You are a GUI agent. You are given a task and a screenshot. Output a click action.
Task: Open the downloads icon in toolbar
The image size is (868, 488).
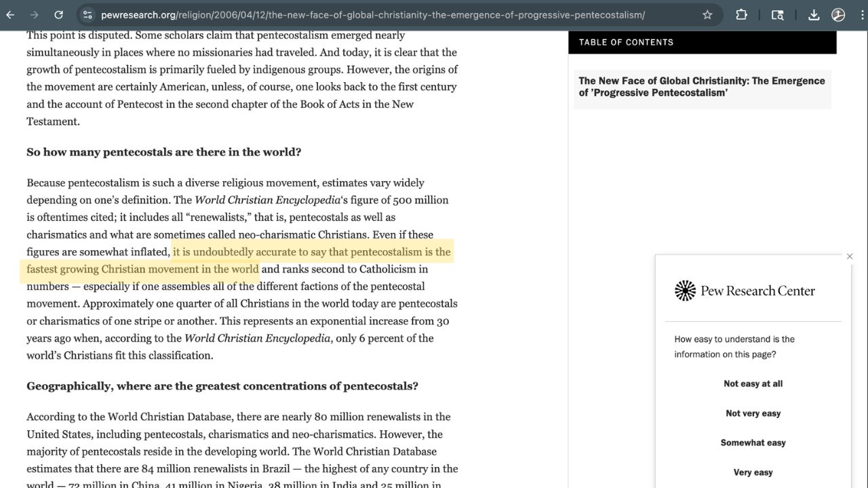814,15
